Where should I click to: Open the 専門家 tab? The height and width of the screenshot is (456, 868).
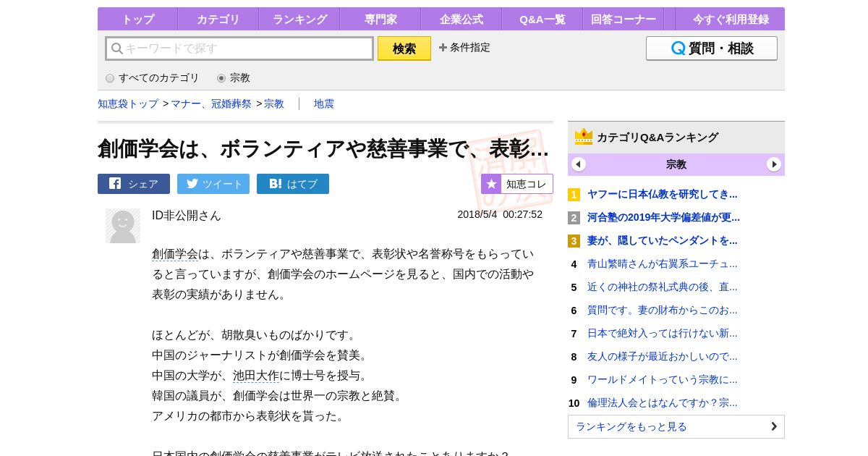coord(380,20)
